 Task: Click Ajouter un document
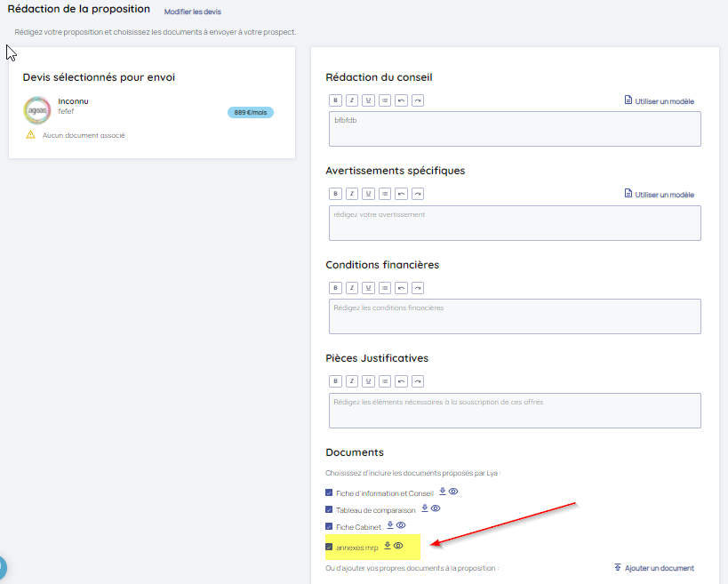click(653, 568)
